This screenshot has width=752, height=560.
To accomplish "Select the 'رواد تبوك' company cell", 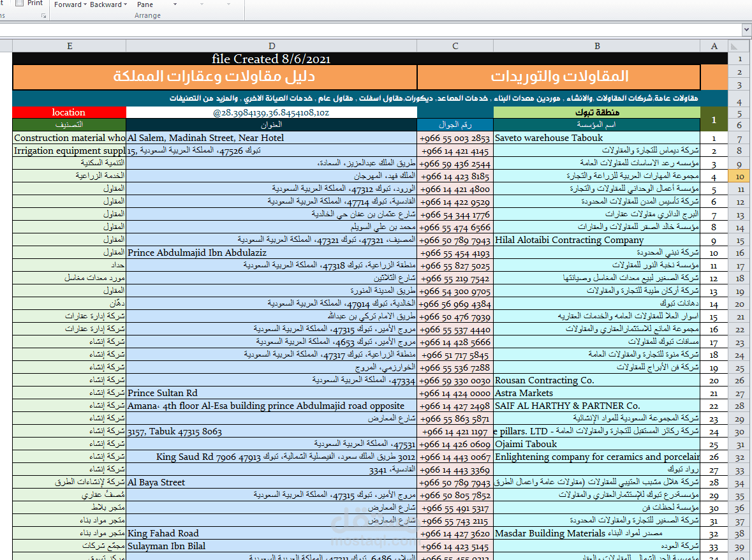I will (x=597, y=470).
